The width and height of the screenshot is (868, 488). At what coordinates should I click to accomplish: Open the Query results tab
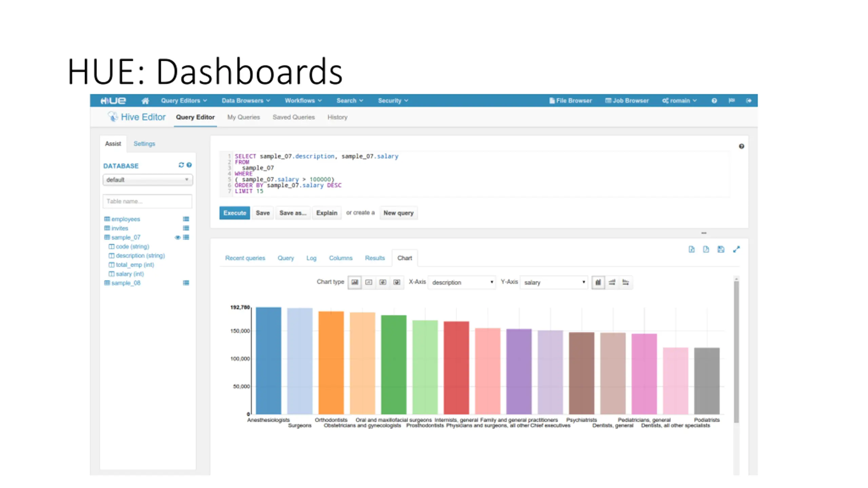(x=285, y=258)
